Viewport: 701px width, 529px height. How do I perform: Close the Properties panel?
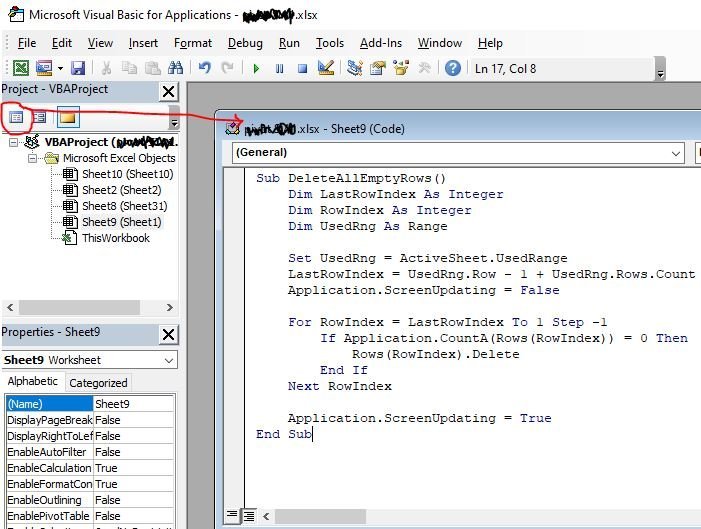click(x=168, y=334)
